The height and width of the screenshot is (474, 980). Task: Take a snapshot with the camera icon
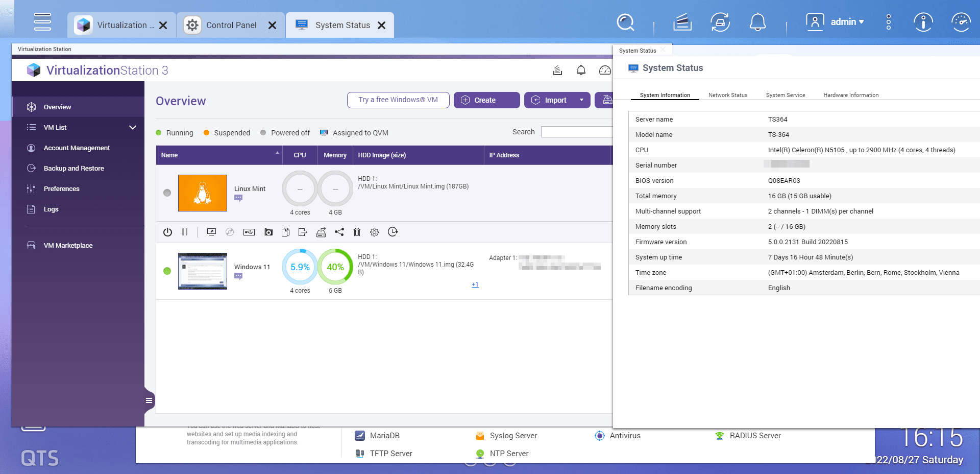coord(268,232)
